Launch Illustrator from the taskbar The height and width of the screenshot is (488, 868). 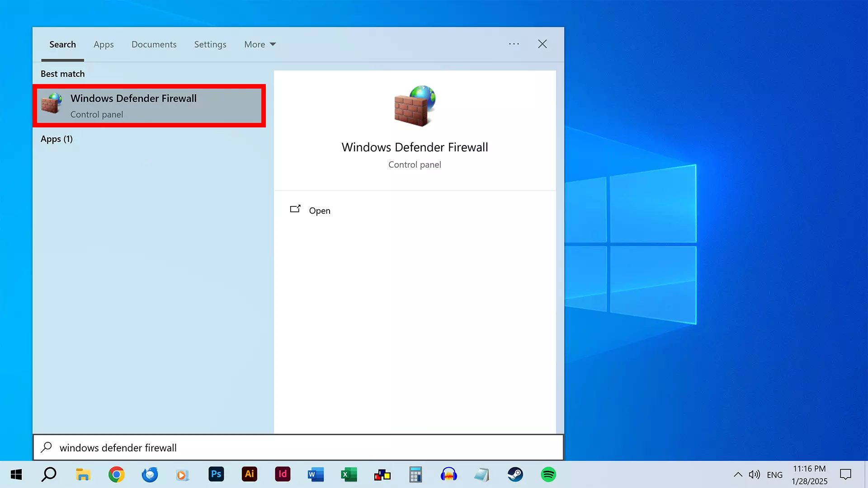tap(250, 474)
